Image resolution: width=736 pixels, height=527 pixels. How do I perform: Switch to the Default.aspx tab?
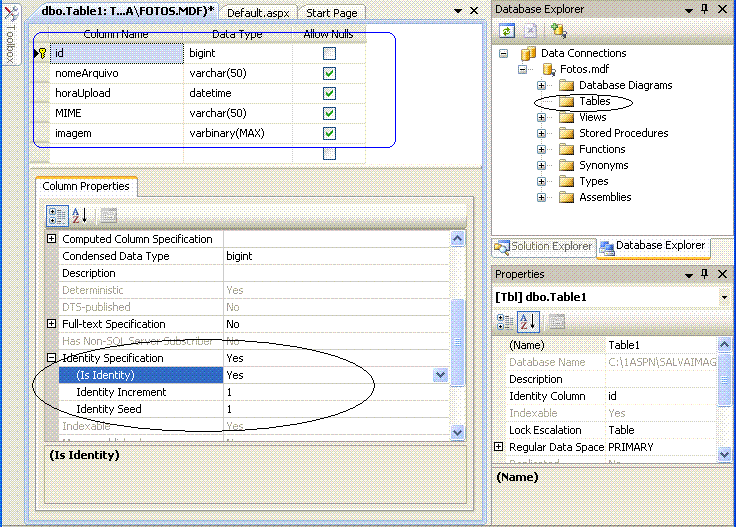[257, 13]
